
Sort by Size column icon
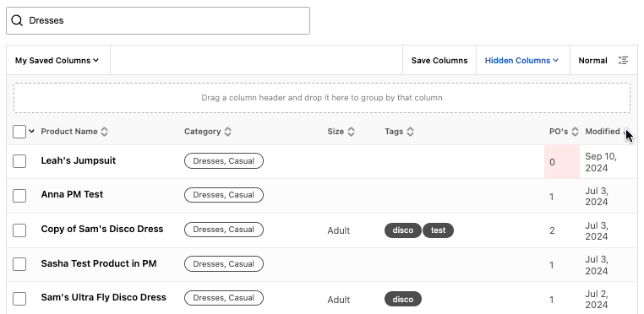click(x=351, y=132)
